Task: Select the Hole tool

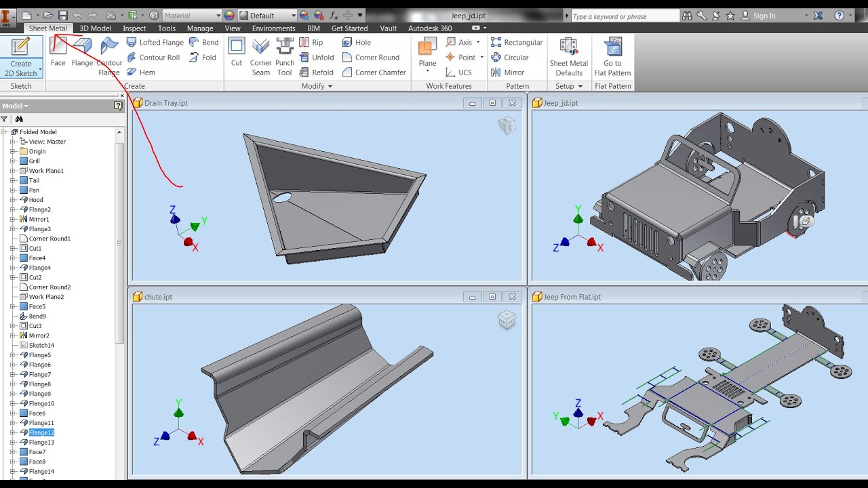Action: pos(357,42)
